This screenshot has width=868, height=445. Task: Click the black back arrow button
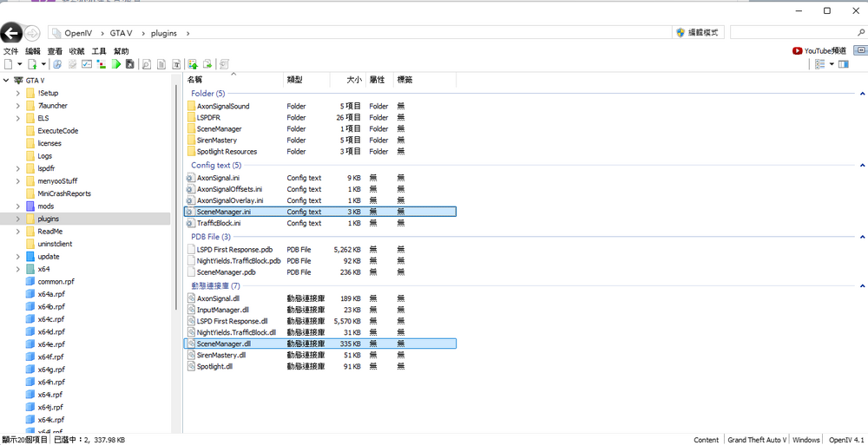coord(11,33)
